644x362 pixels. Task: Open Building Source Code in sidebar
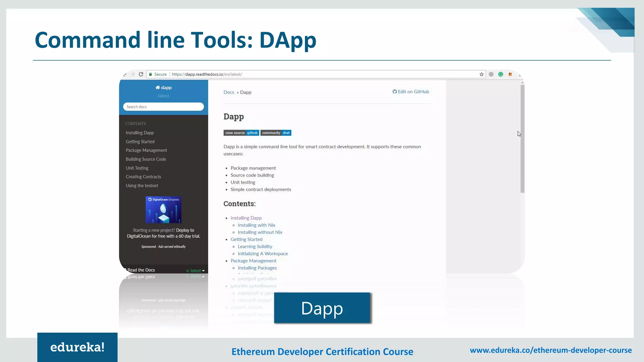pyautogui.click(x=146, y=159)
